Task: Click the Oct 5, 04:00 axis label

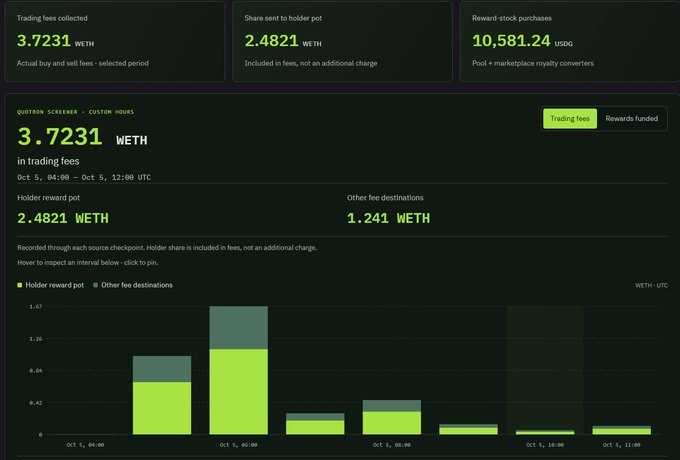Action: coord(85,445)
